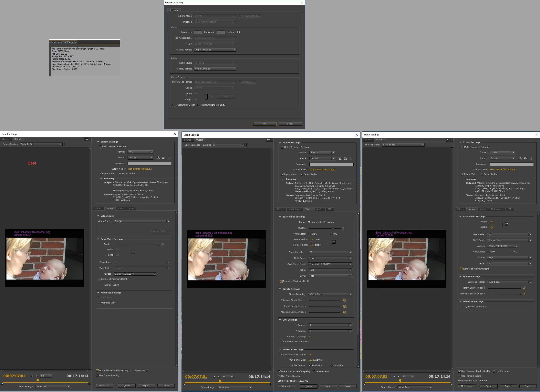Open panel flyout menu icon in AVI export preview

86,139
